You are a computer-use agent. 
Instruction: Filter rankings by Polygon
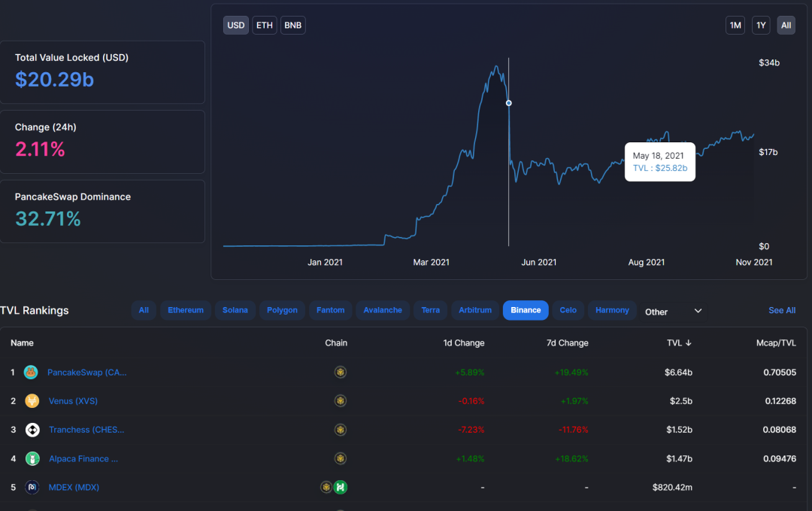point(282,310)
